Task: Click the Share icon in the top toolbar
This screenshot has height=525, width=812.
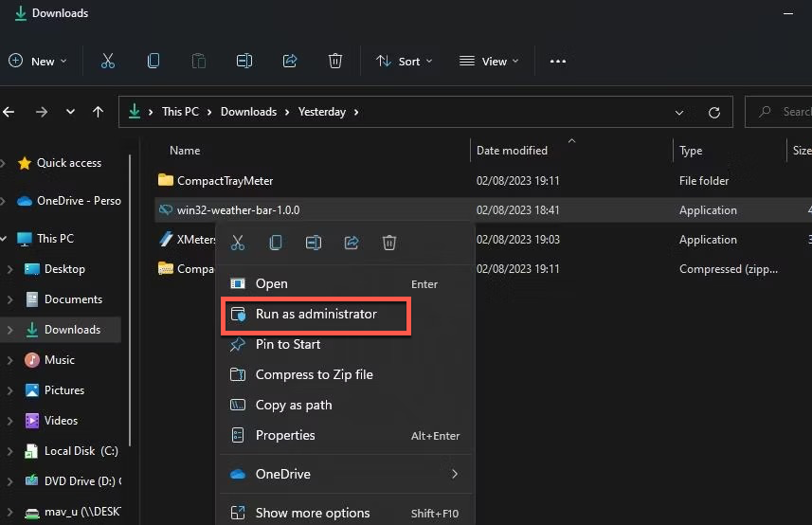Action: 290,61
